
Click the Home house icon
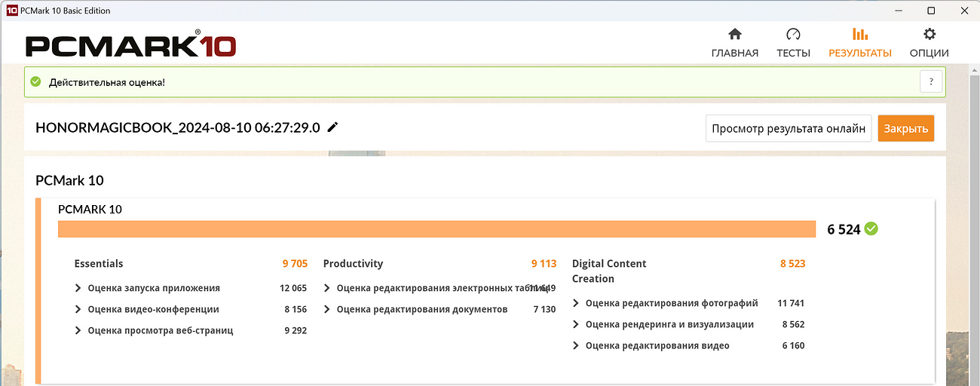[734, 35]
